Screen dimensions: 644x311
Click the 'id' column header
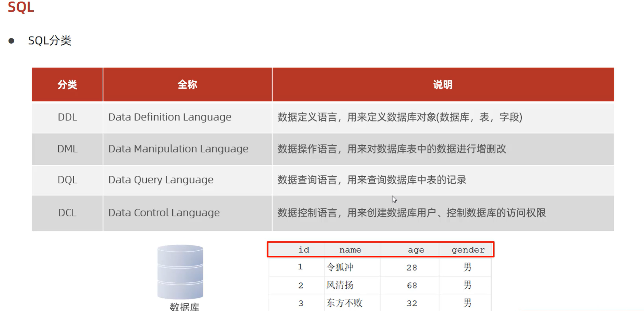(x=304, y=250)
